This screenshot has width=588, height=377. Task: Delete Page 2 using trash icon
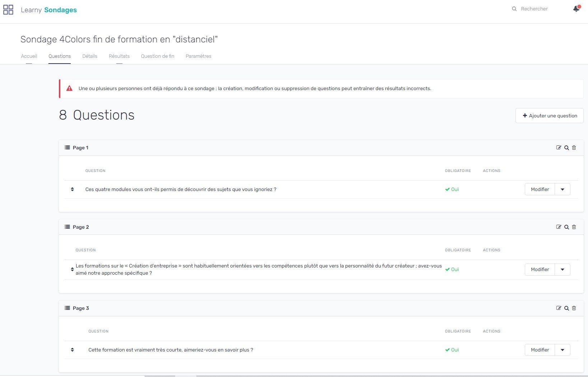coord(574,227)
